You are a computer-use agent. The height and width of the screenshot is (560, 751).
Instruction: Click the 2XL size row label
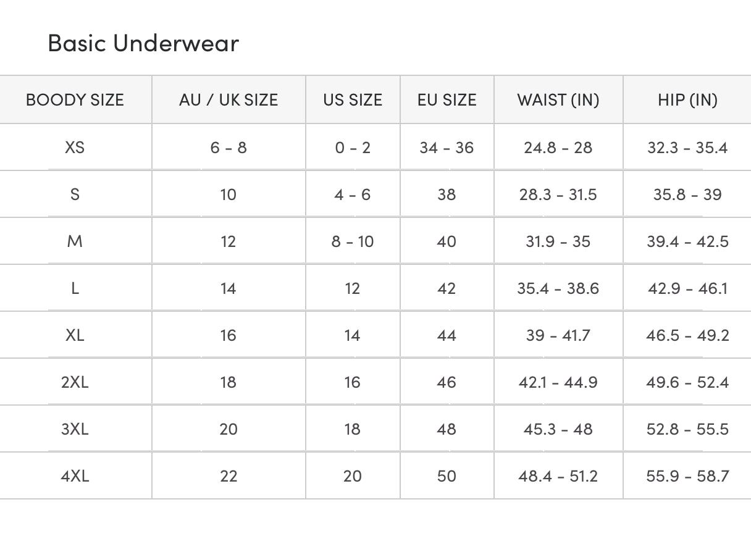click(x=75, y=382)
